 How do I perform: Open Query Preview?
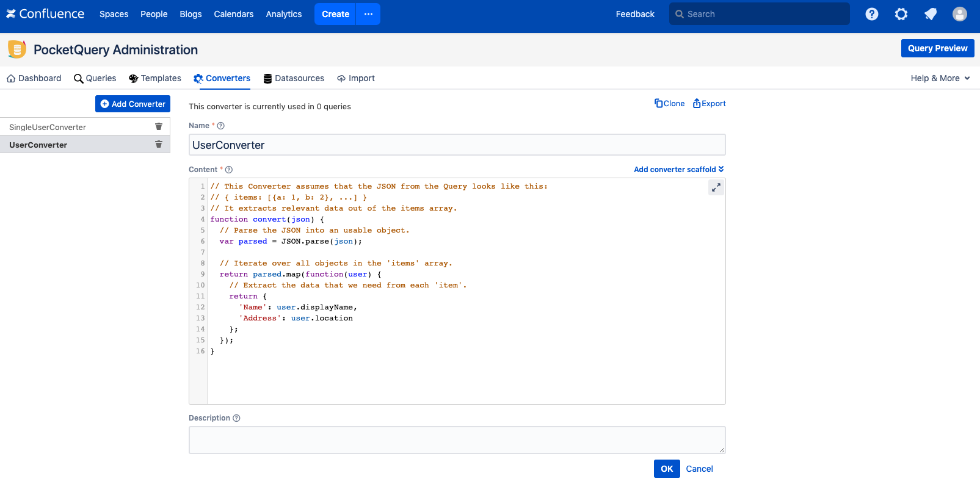point(937,48)
